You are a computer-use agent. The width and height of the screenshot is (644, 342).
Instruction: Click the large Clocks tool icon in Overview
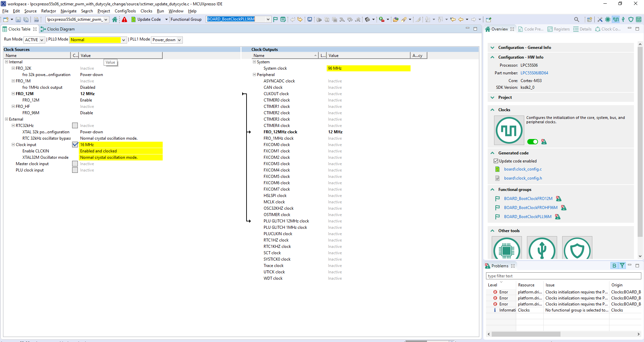509,130
